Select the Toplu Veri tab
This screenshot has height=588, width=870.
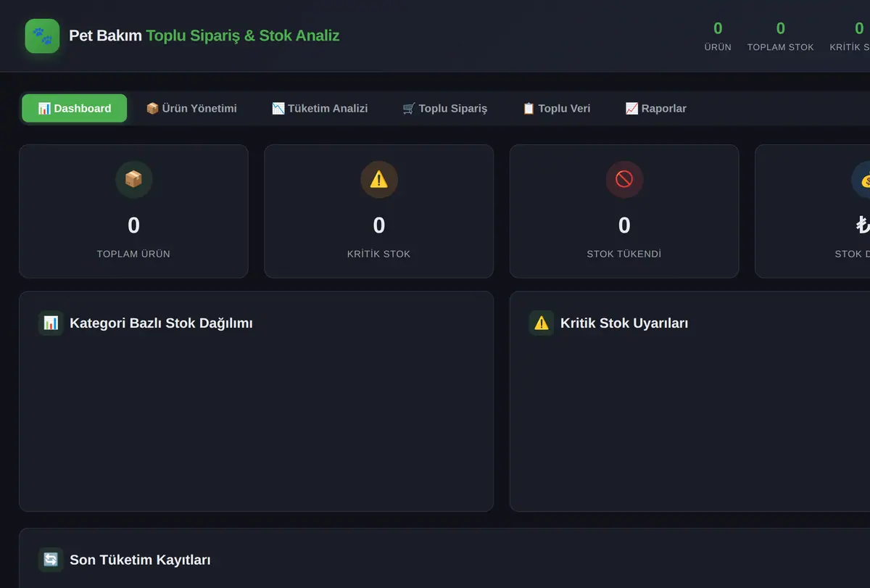click(557, 108)
